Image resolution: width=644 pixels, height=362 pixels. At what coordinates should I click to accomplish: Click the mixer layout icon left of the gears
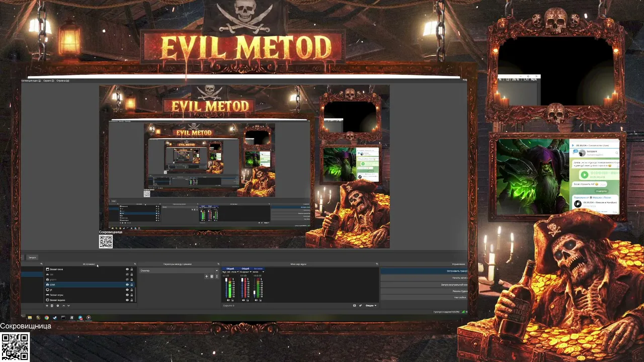point(355,306)
